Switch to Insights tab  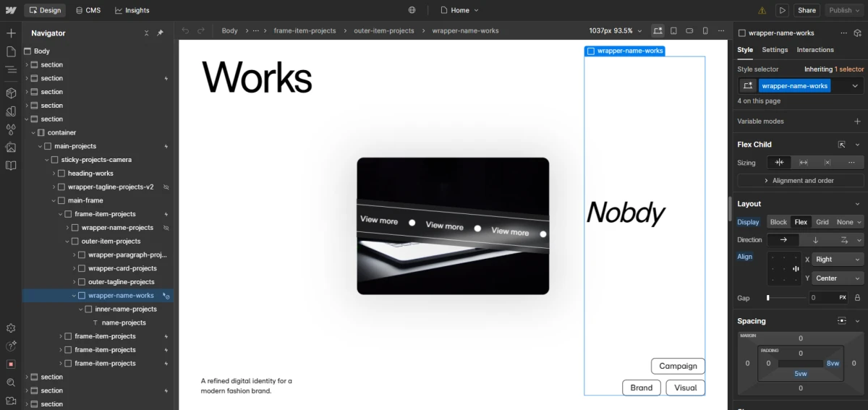(132, 10)
